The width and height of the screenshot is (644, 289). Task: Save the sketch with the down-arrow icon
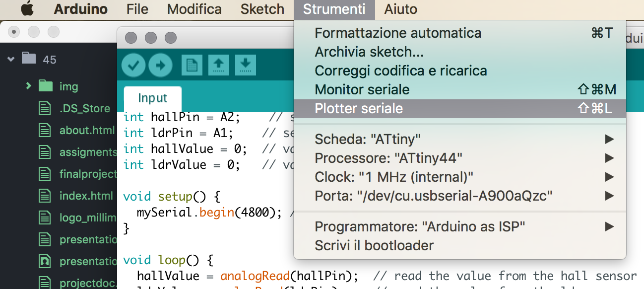[x=246, y=65]
